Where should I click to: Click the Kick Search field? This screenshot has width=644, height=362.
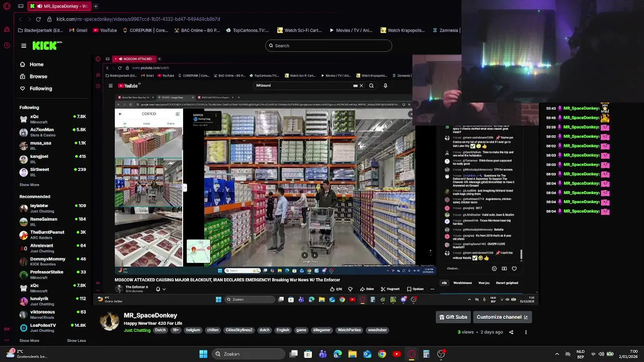[x=329, y=46]
